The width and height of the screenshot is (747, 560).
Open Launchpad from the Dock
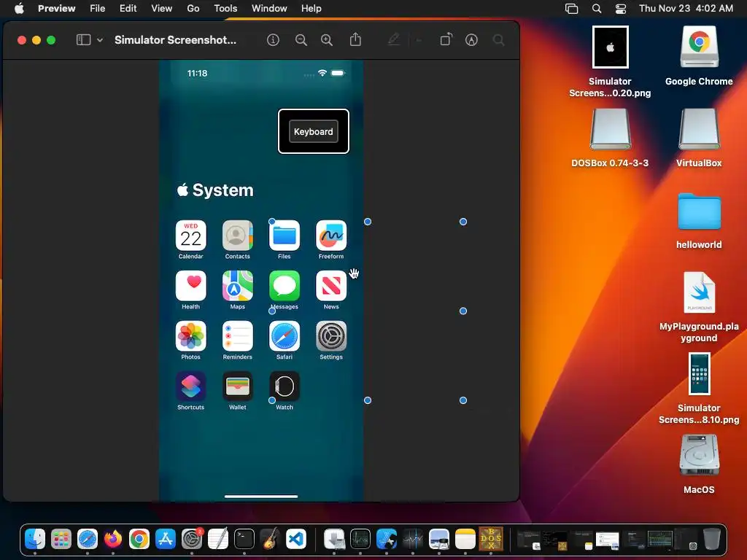pyautogui.click(x=61, y=539)
